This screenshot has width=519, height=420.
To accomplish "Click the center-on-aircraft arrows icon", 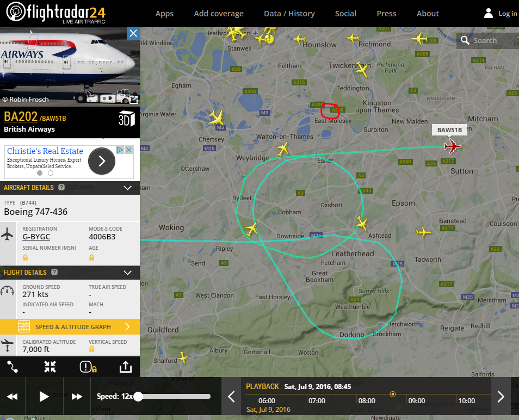I will tap(50, 367).
